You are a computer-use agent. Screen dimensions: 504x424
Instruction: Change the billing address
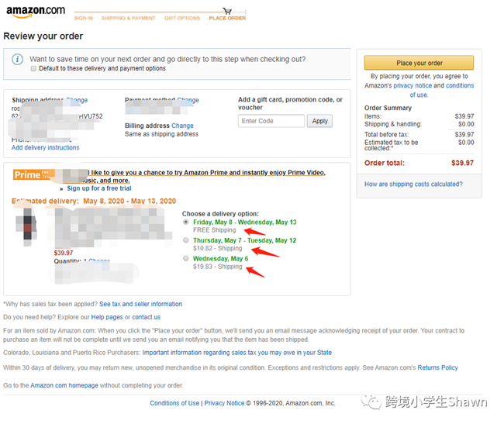coord(182,126)
